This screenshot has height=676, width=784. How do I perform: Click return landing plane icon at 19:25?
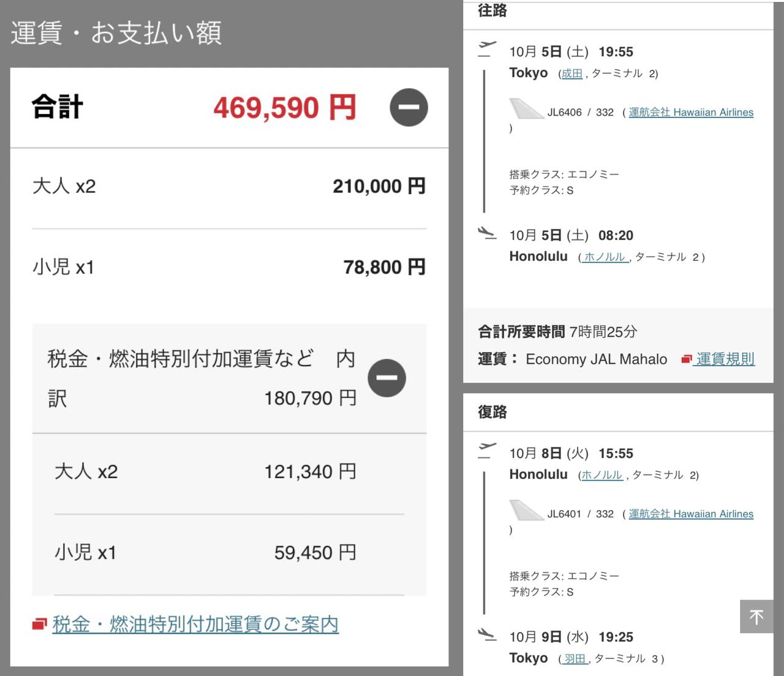click(487, 634)
